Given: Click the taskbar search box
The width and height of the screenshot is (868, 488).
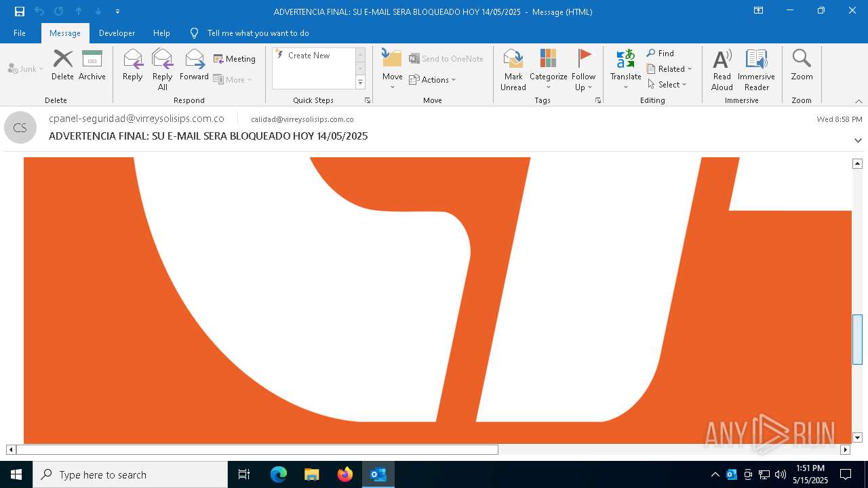Looking at the screenshot, I should (130, 474).
